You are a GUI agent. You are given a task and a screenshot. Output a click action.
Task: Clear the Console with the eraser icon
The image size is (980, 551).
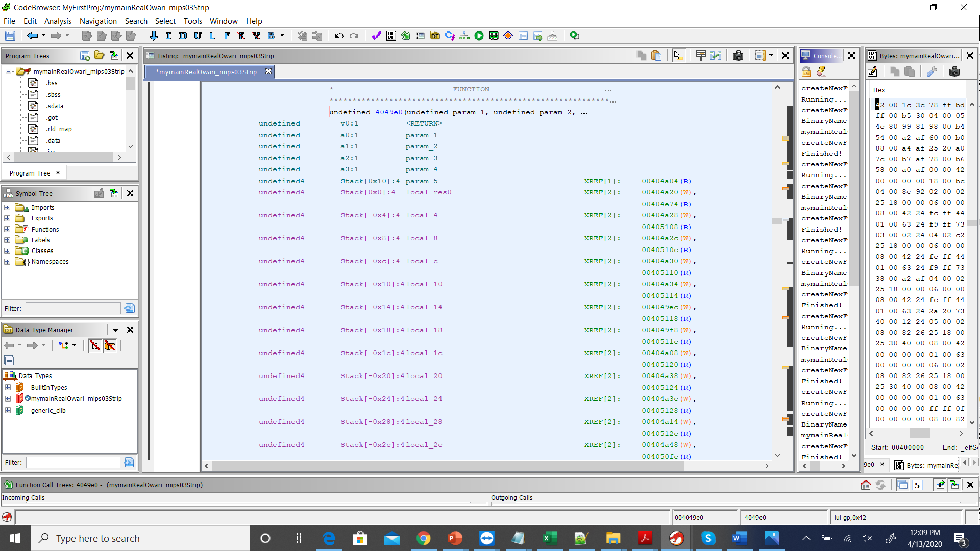[821, 71]
